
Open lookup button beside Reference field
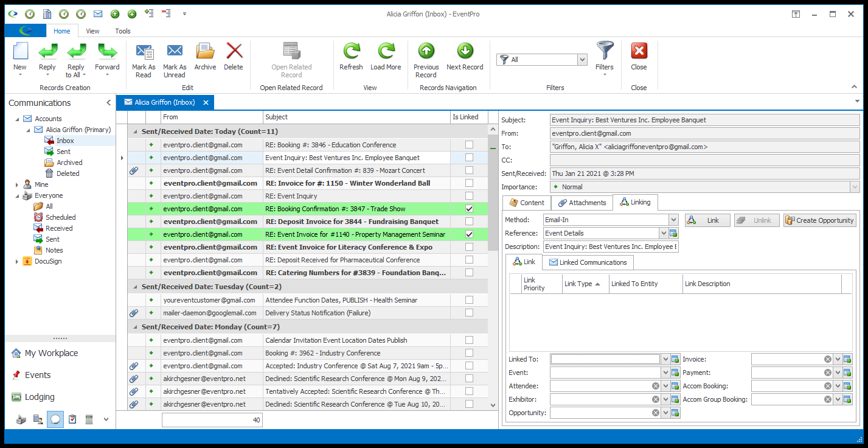674,233
